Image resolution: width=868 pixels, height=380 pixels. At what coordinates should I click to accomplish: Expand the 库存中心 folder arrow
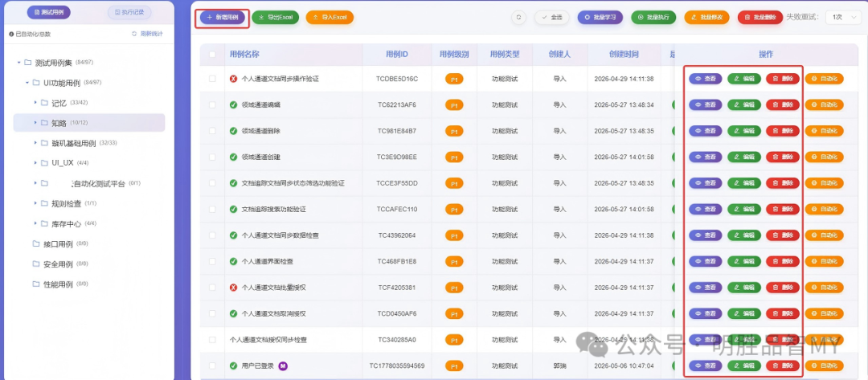click(35, 223)
